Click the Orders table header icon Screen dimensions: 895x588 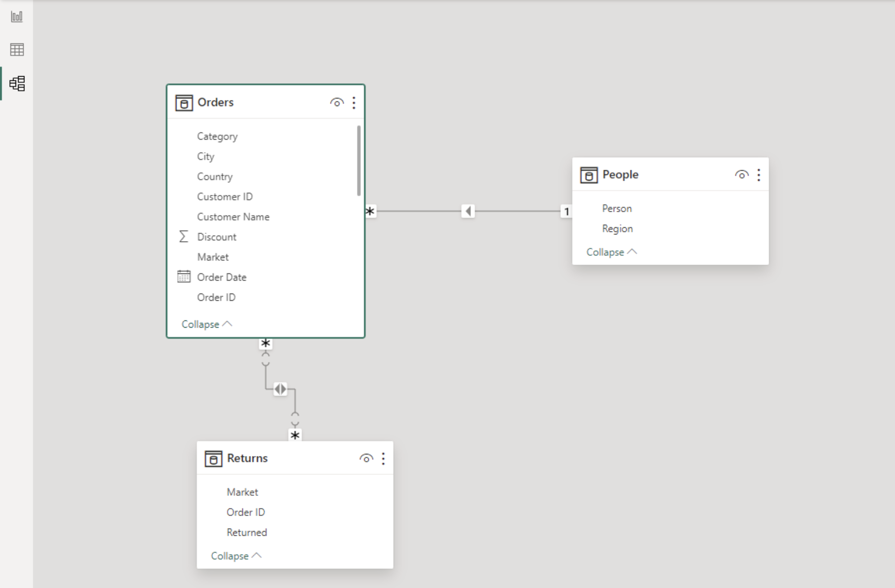point(184,102)
